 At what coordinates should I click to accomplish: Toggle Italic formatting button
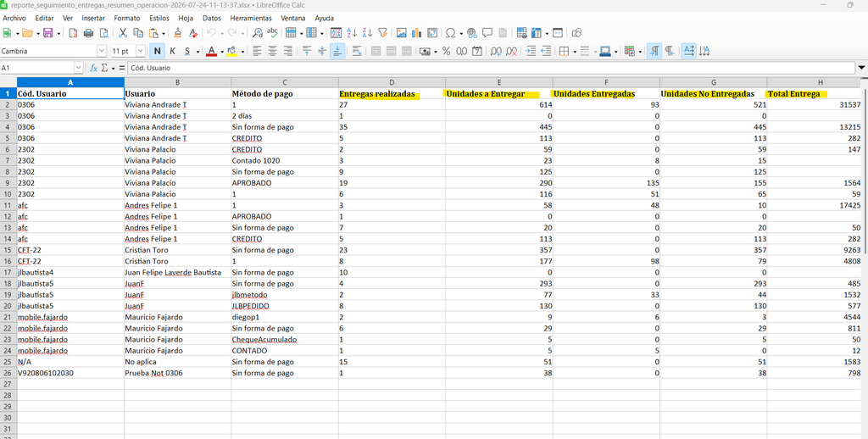coord(173,52)
